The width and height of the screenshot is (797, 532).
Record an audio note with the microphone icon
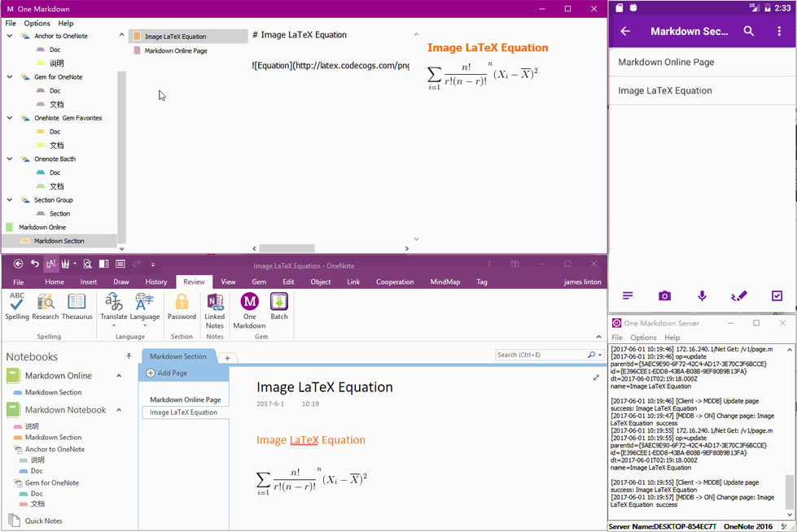[702, 296]
